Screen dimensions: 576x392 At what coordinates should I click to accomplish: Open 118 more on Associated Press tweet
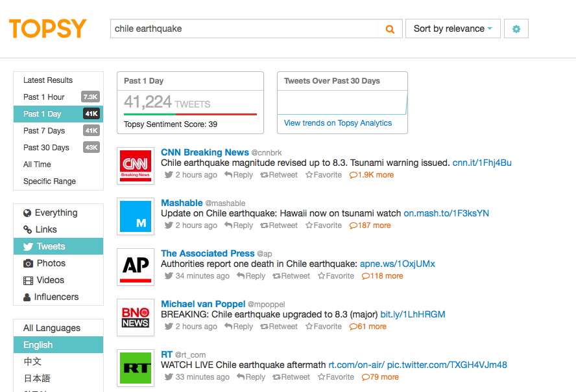pos(383,275)
